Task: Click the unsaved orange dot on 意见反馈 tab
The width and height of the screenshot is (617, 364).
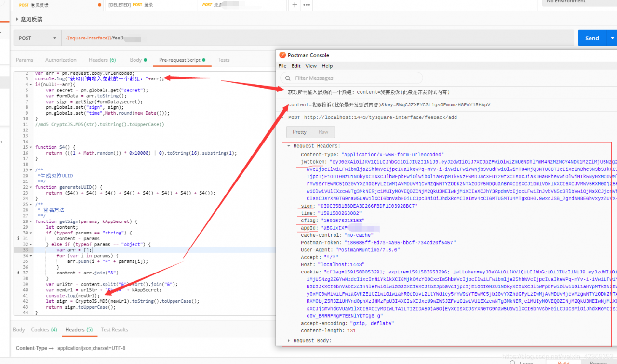Action: pos(100,5)
